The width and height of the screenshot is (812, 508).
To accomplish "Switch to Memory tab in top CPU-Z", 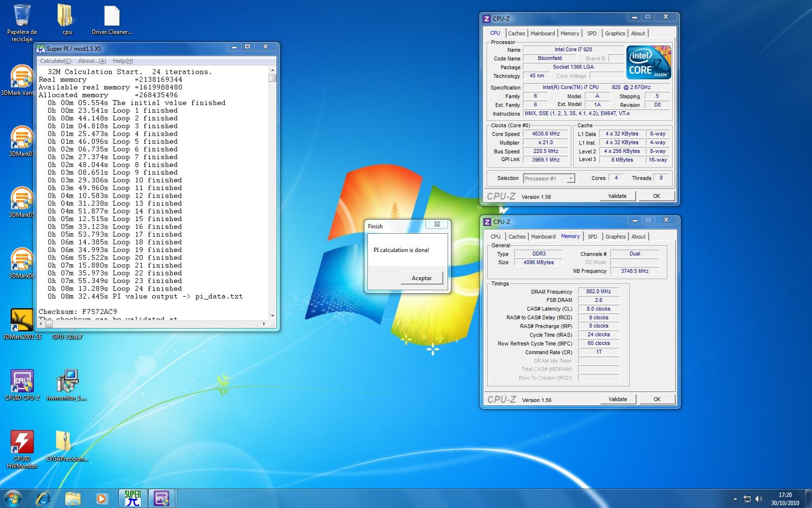I will click(x=569, y=34).
